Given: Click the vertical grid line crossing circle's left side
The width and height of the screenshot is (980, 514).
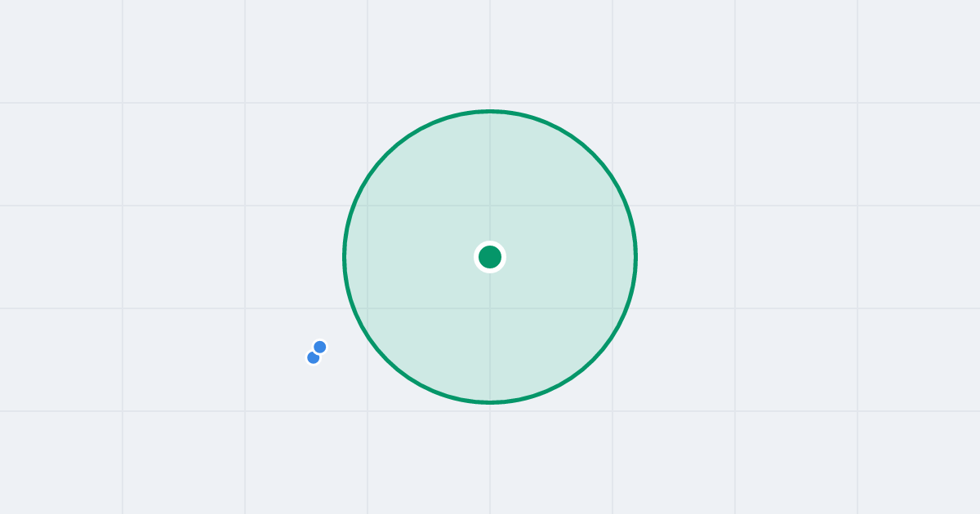Looking at the screenshot, I should (367, 257).
